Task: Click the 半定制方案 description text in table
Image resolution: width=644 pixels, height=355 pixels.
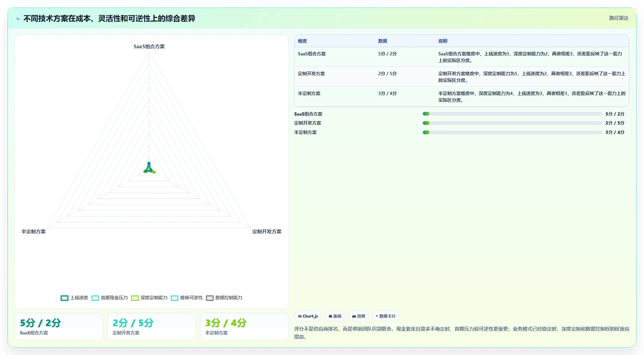Action: tap(531, 97)
